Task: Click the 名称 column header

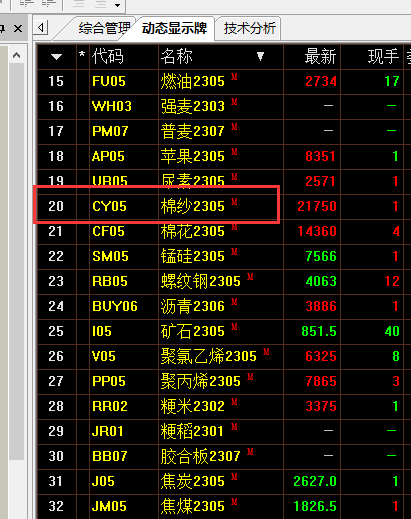Action: (176, 56)
